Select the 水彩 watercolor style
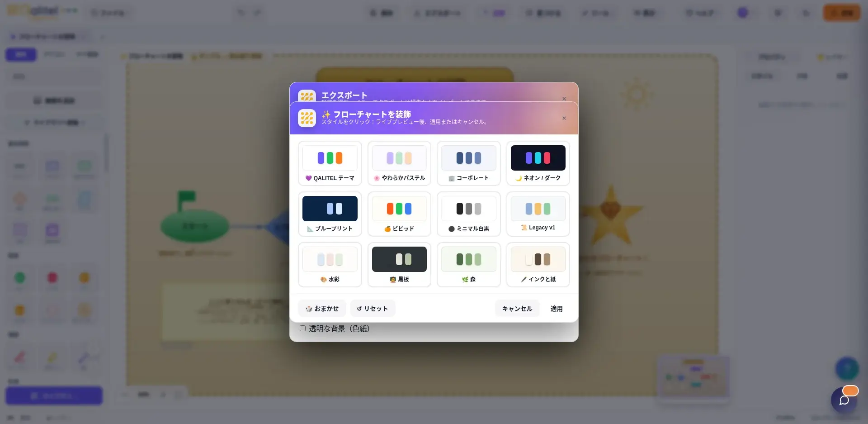 coord(330,265)
